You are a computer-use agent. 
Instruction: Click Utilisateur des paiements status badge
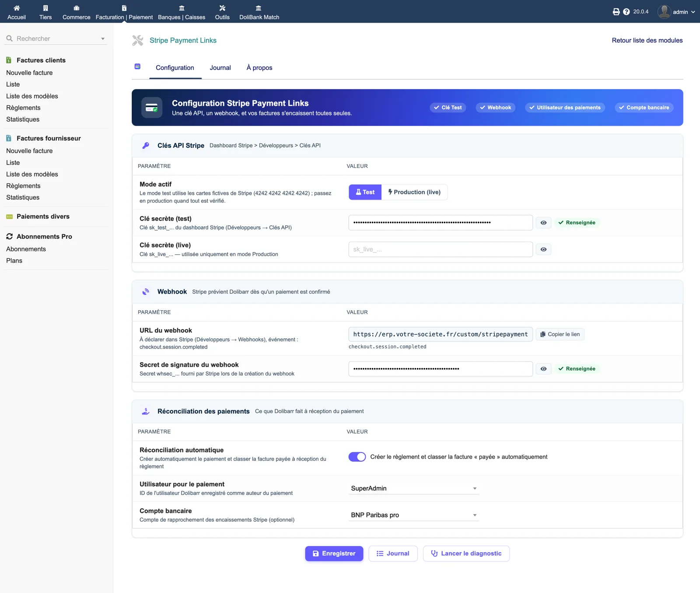pyautogui.click(x=565, y=108)
